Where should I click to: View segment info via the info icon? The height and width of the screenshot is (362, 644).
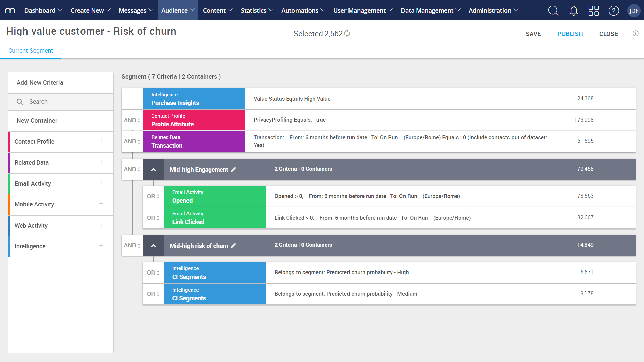tap(635, 33)
